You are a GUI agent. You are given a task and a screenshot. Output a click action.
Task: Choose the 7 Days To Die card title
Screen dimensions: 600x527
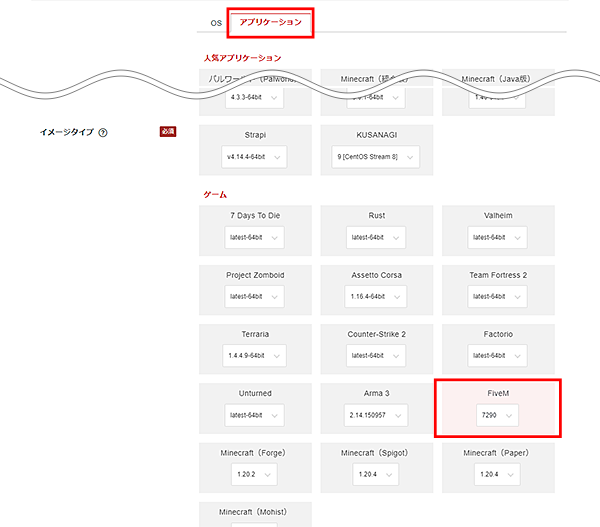[x=255, y=215]
